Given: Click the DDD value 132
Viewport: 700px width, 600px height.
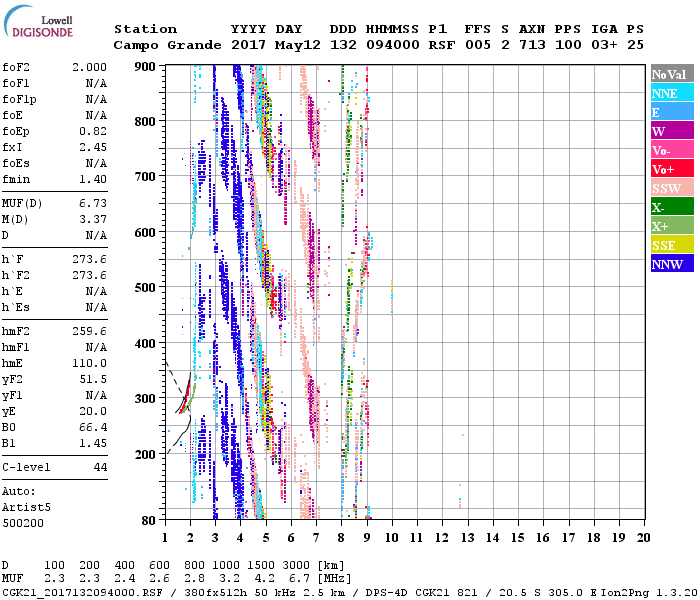Looking at the screenshot, I should [343, 45].
